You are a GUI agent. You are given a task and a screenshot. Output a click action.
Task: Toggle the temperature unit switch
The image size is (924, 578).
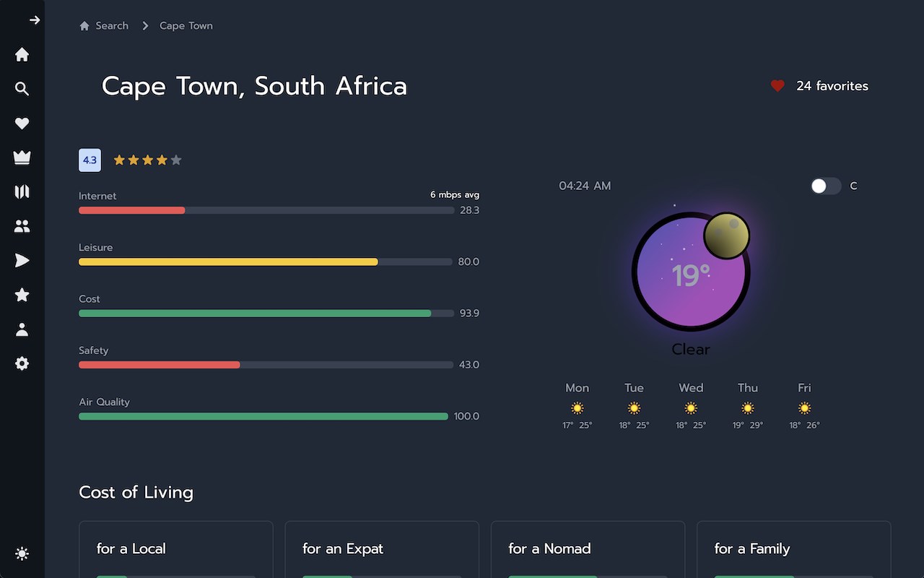click(826, 186)
